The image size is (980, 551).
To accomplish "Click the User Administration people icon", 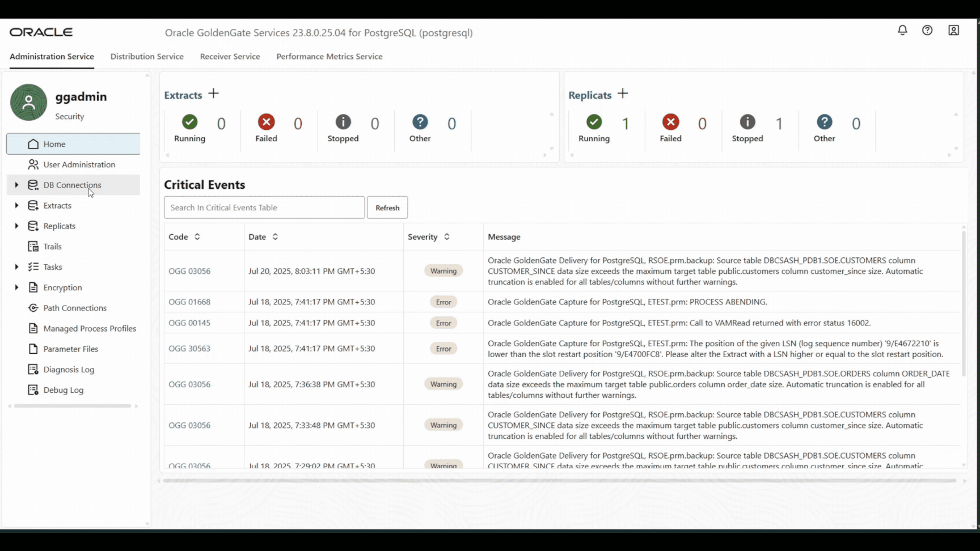I will pyautogui.click(x=33, y=164).
